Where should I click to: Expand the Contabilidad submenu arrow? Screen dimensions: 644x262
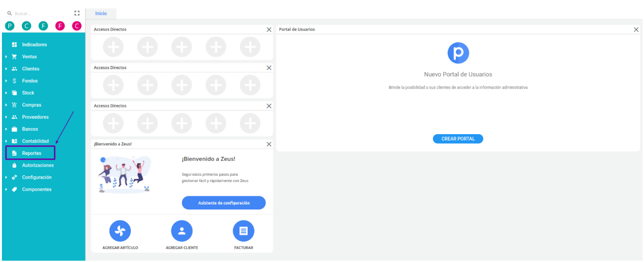tap(5, 141)
